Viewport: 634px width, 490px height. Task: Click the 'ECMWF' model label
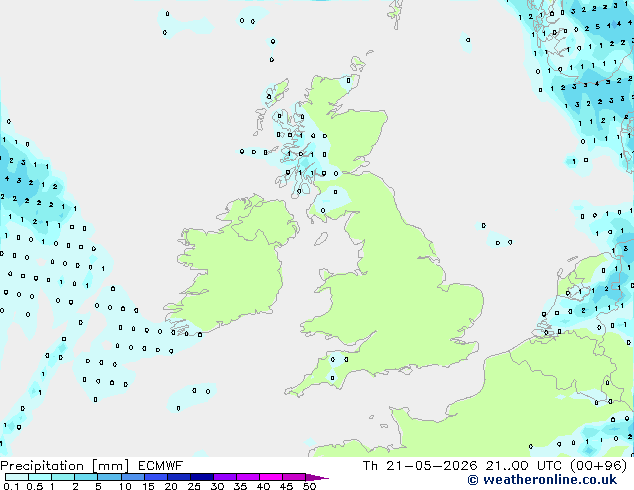coord(161,466)
